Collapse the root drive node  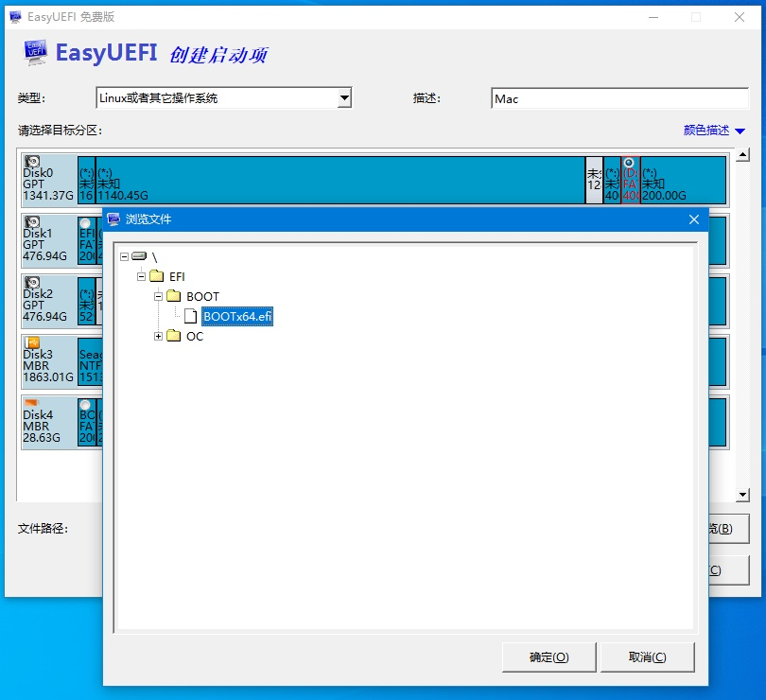(x=124, y=256)
